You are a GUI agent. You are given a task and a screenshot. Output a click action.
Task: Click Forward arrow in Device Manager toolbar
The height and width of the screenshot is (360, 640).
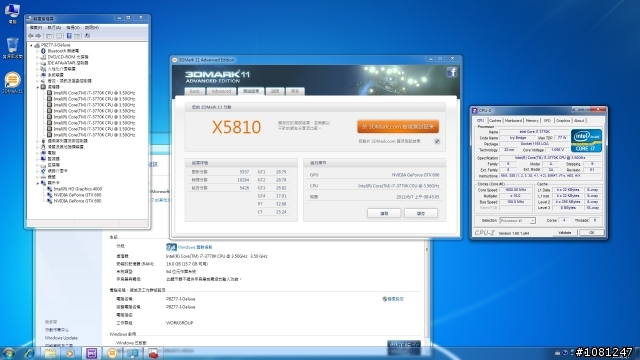[38, 36]
